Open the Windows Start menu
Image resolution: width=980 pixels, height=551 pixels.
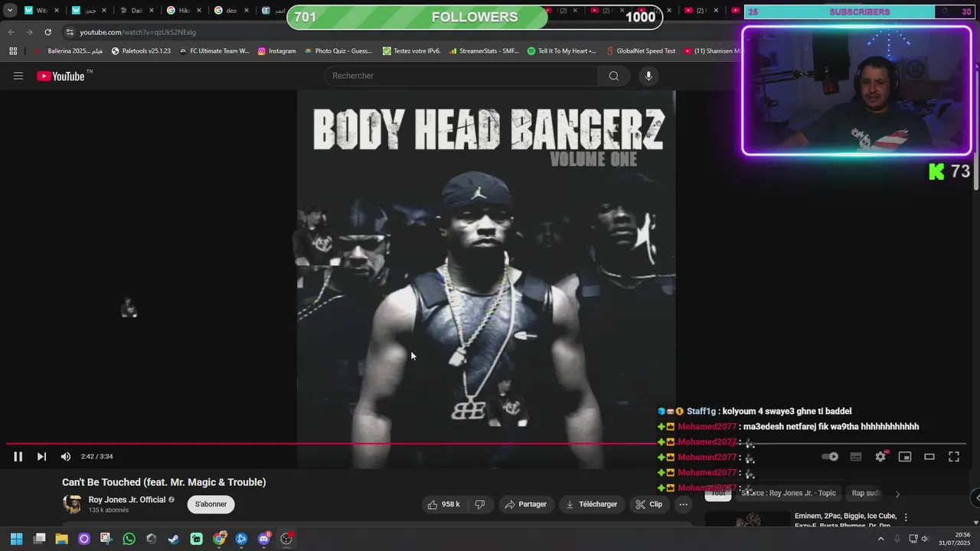16,539
